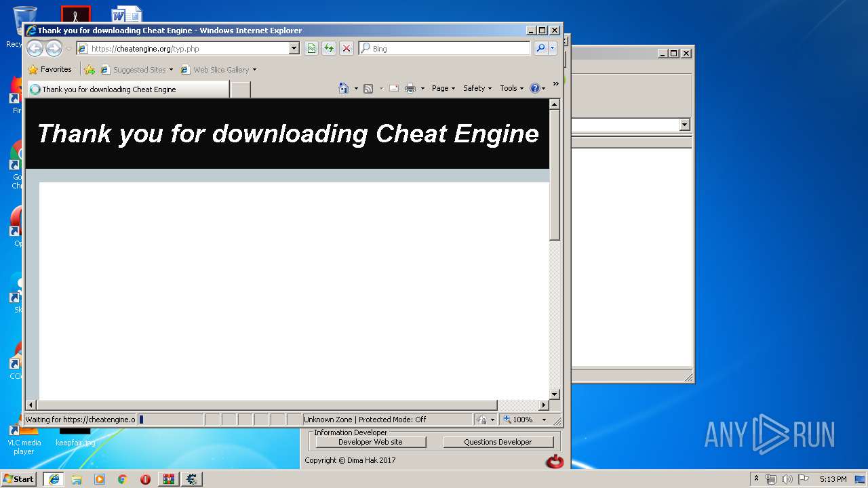Open Windows Explorer folder taskbar icon

tap(77, 479)
